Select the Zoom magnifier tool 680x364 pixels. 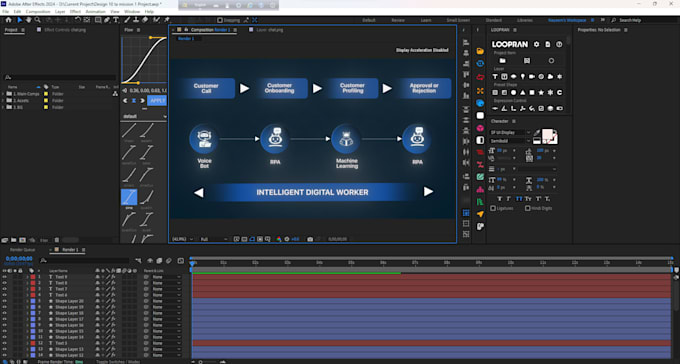38,20
